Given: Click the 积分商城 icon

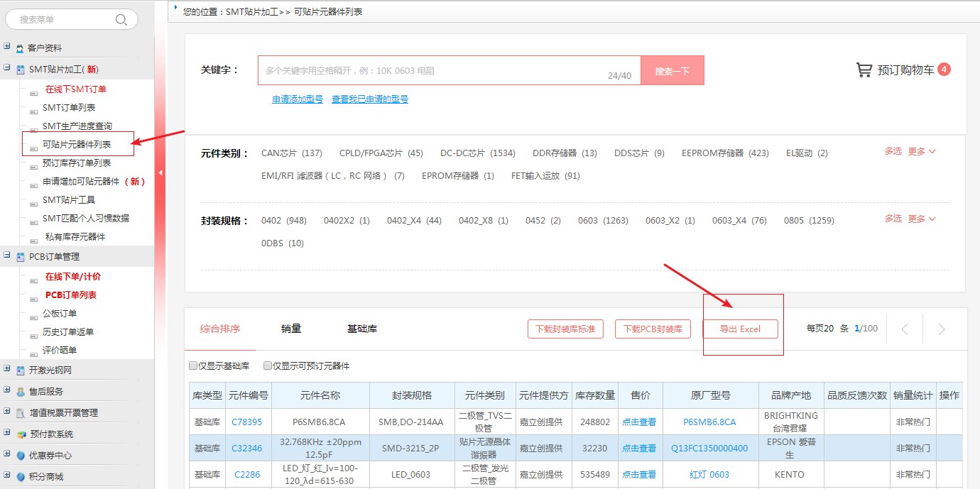Looking at the screenshot, I should pyautogui.click(x=20, y=477).
